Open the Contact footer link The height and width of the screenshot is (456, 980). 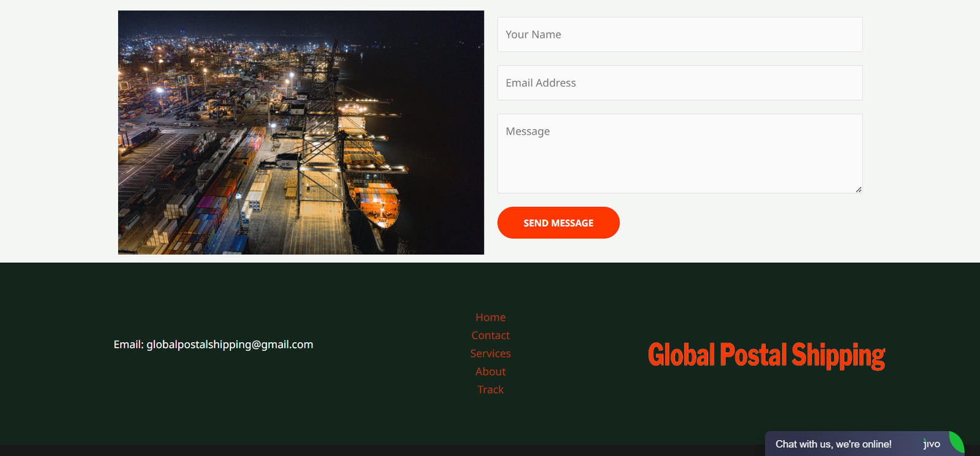tap(491, 335)
